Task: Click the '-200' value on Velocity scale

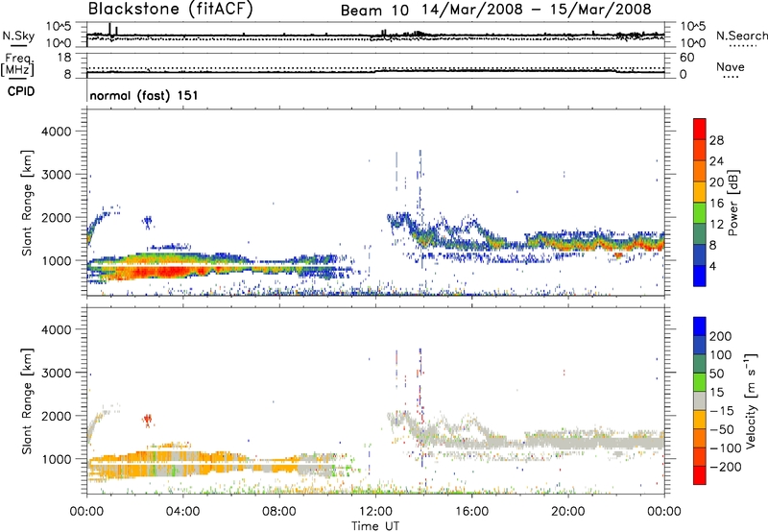Action: [726, 467]
